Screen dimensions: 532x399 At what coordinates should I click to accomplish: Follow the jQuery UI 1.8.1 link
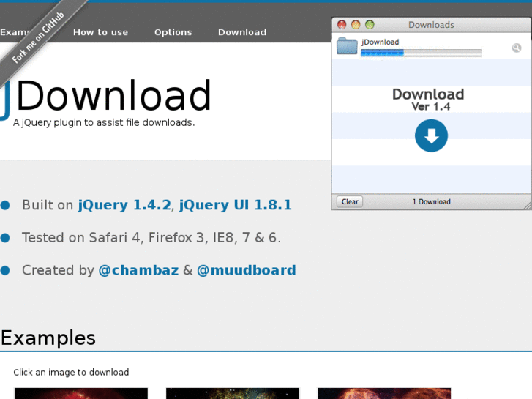pos(235,205)
